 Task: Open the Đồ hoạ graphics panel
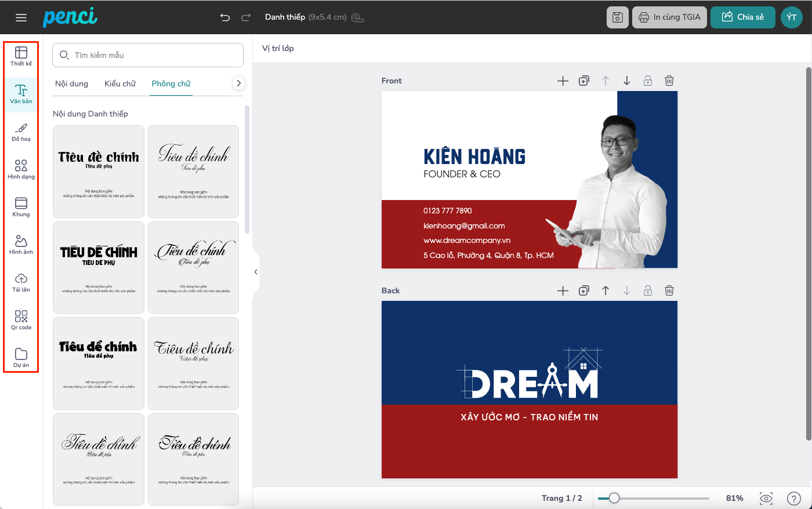coord(21,132)
